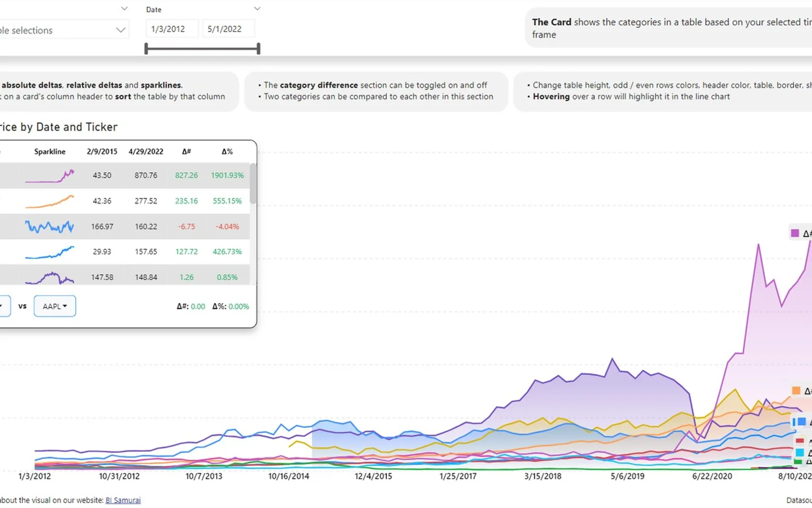Viewport: 812px width, 508px height.
Task: Click the left handle of date slider
Action: click(x=146, y=49)
